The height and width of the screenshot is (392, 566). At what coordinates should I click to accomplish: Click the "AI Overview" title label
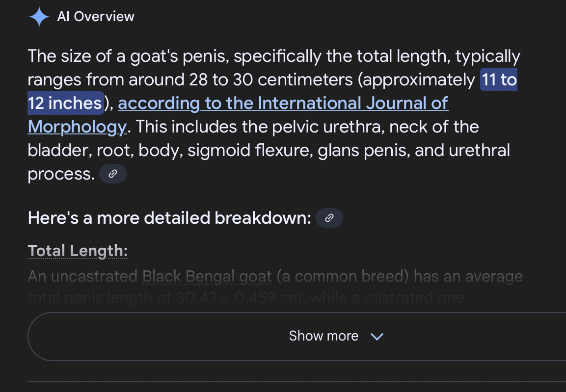(96, 17)
